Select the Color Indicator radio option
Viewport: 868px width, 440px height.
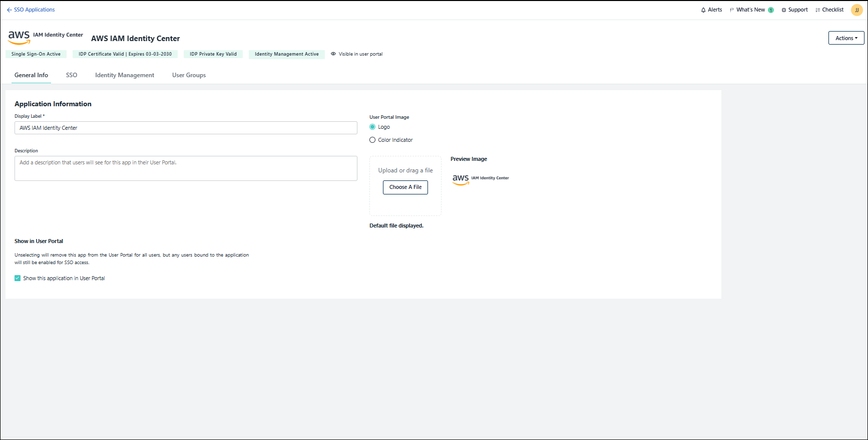(372, 140)
